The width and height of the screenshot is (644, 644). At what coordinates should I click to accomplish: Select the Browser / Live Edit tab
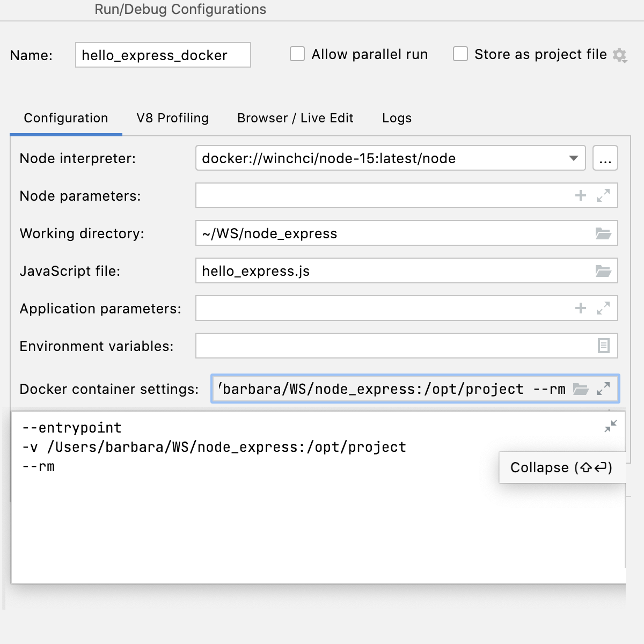[x=295, y=118]
